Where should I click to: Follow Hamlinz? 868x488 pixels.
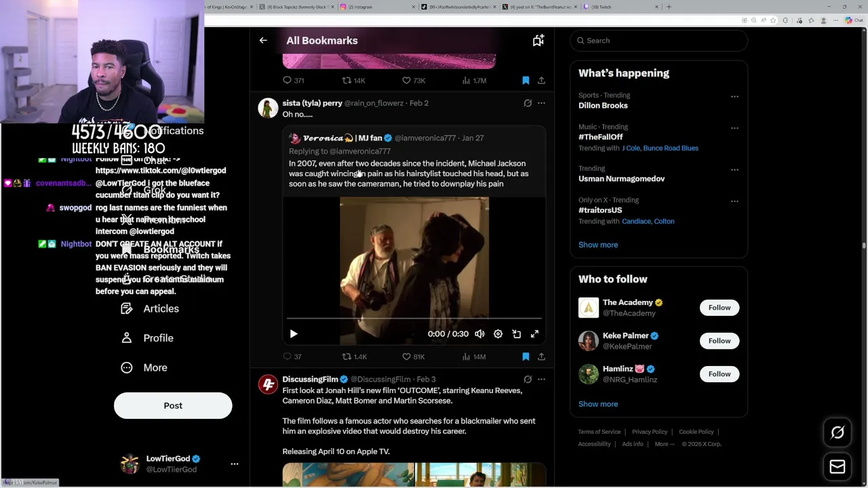[x=719, y=374]
